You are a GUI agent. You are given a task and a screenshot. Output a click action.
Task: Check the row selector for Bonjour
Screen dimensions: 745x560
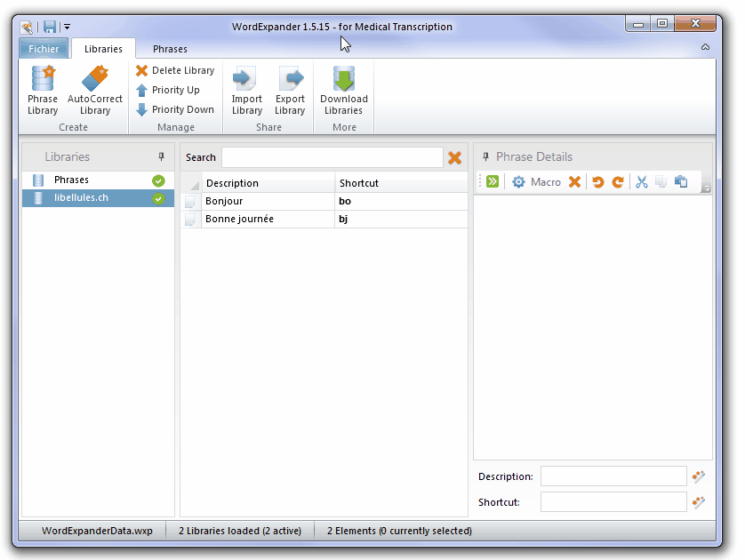[190, 202]
